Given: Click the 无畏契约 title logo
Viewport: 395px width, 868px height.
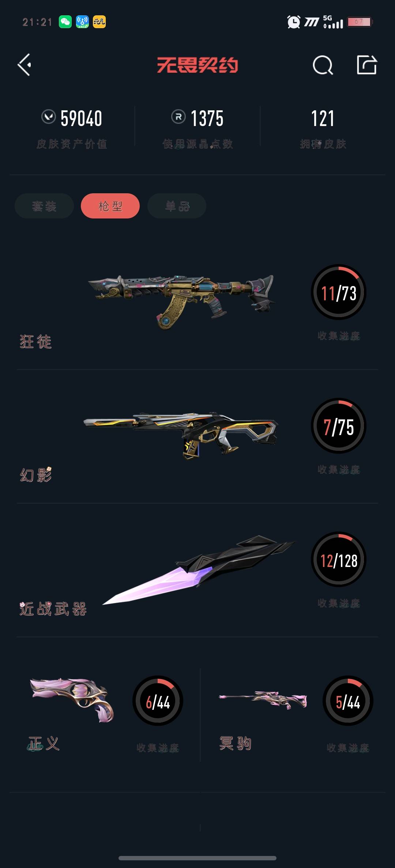Looking at the screenshot, I should tap(197, 65).
